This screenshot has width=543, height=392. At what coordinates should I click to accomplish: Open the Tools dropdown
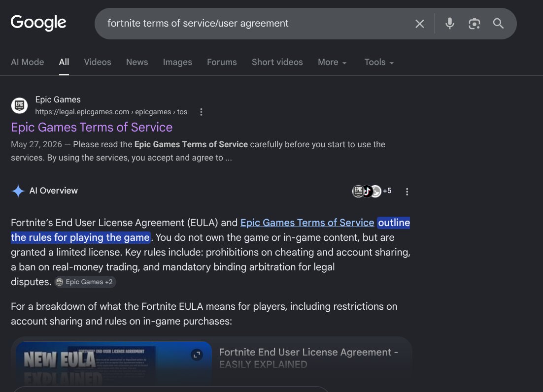coord(379,62)
